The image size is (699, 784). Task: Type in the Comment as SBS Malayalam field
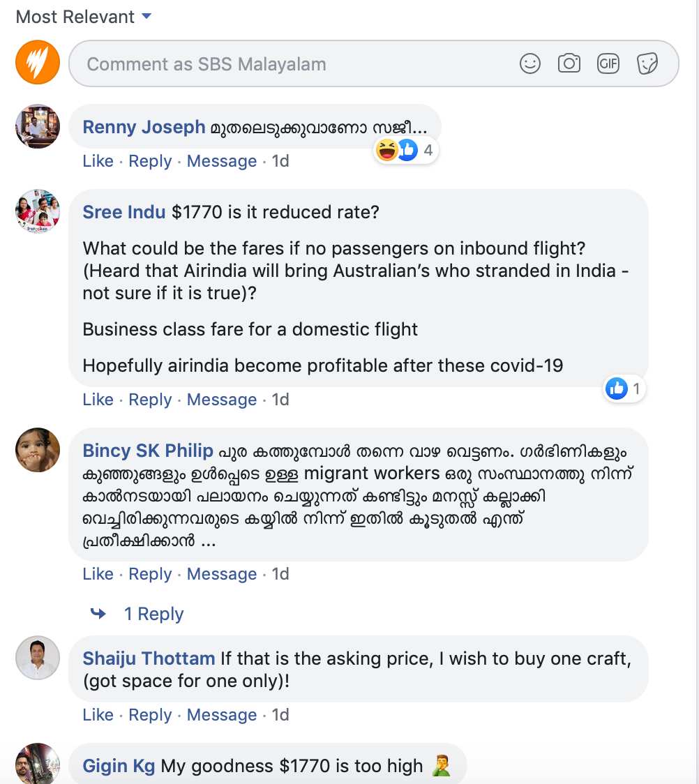coord(293,64)
